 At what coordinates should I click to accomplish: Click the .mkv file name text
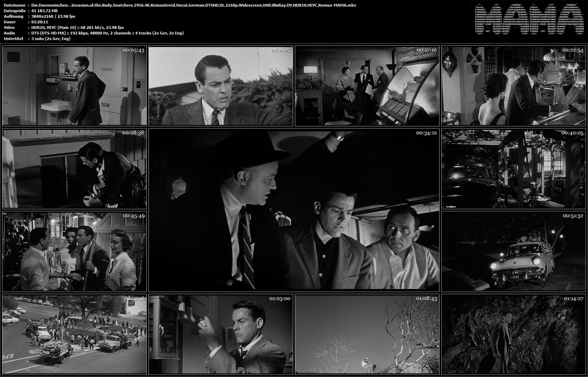tap(194, 5)
